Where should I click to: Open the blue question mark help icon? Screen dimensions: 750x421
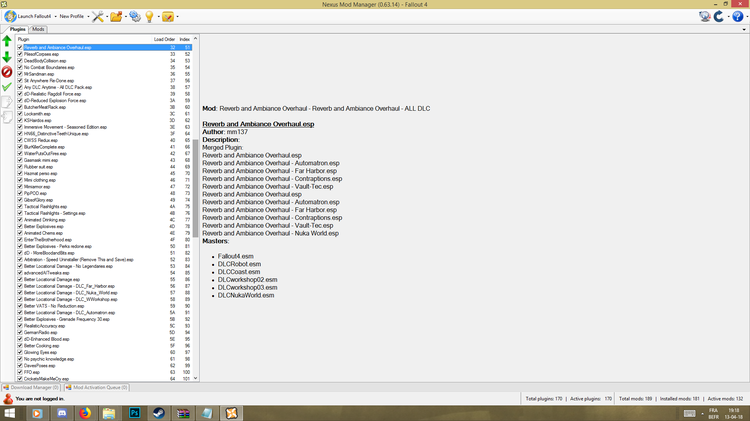click(x=738, y=16)
